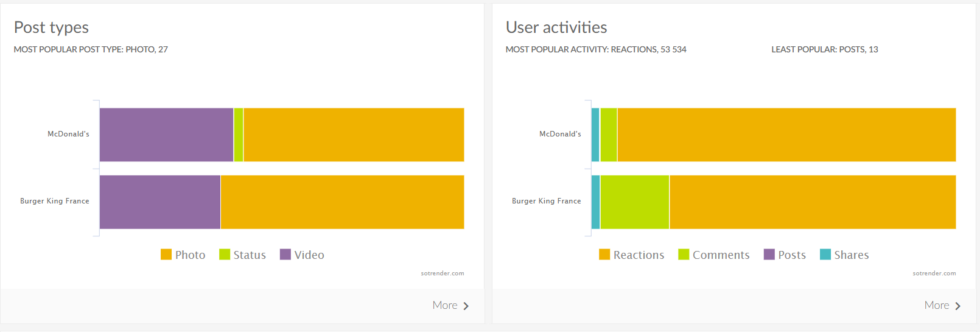Select McDonald's green Status bar segment
The height and width of the screenshot is (332, 980).
(x=239, y=135)
